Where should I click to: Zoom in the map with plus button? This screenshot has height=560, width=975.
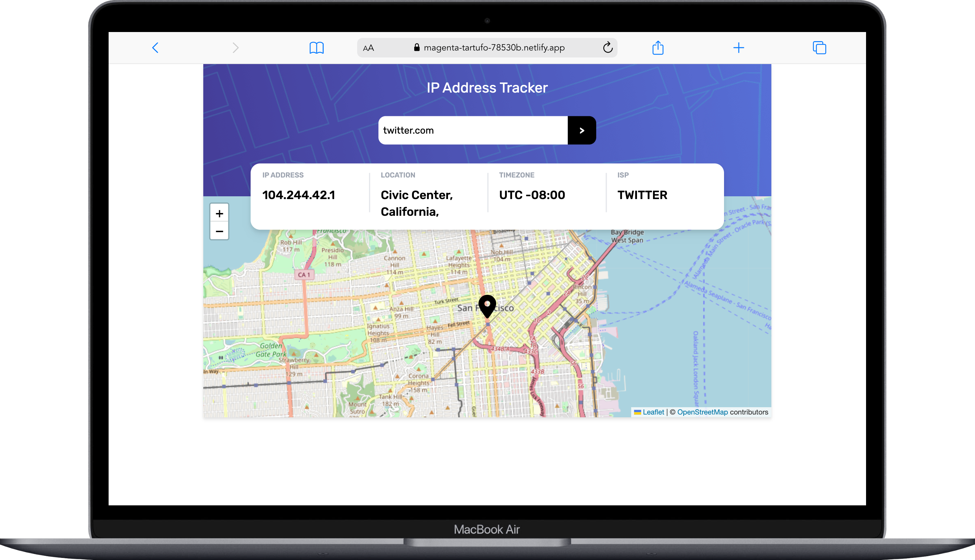219,213
